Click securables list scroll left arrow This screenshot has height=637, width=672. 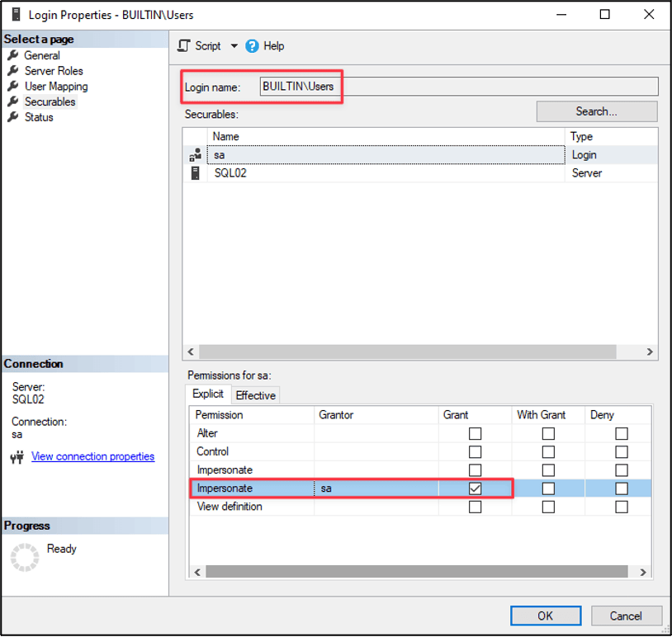191,352
